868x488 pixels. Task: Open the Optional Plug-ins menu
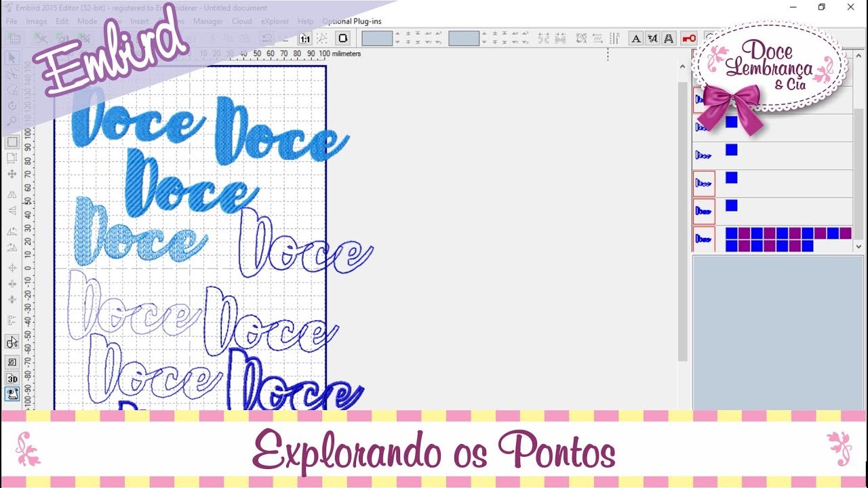click(352, 21)
